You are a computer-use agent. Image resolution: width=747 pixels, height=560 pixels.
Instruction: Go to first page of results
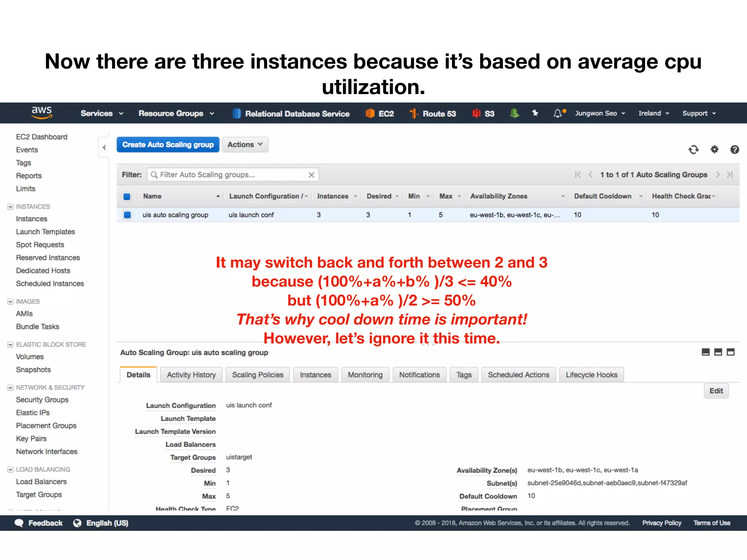click(x=578, y=175)
